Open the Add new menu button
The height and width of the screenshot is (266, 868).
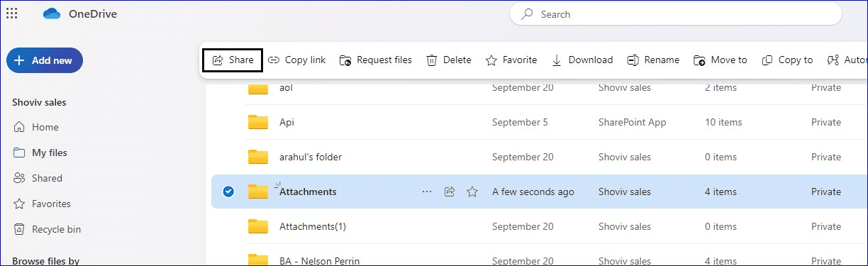[x=45, y=60]
